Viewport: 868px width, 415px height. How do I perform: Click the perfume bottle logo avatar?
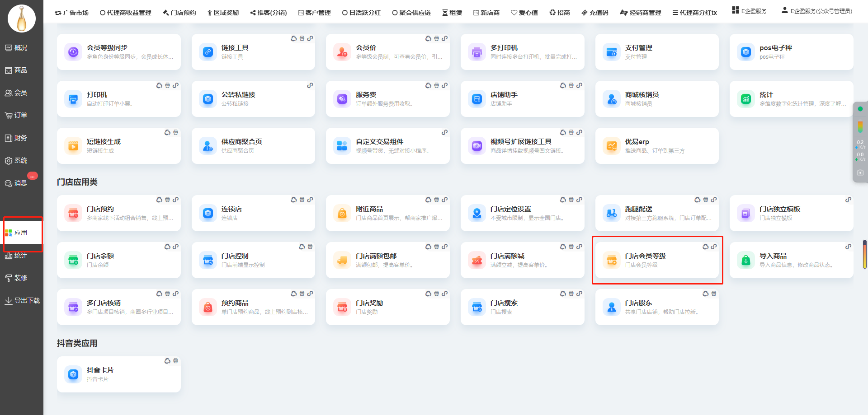coord(22,19)
